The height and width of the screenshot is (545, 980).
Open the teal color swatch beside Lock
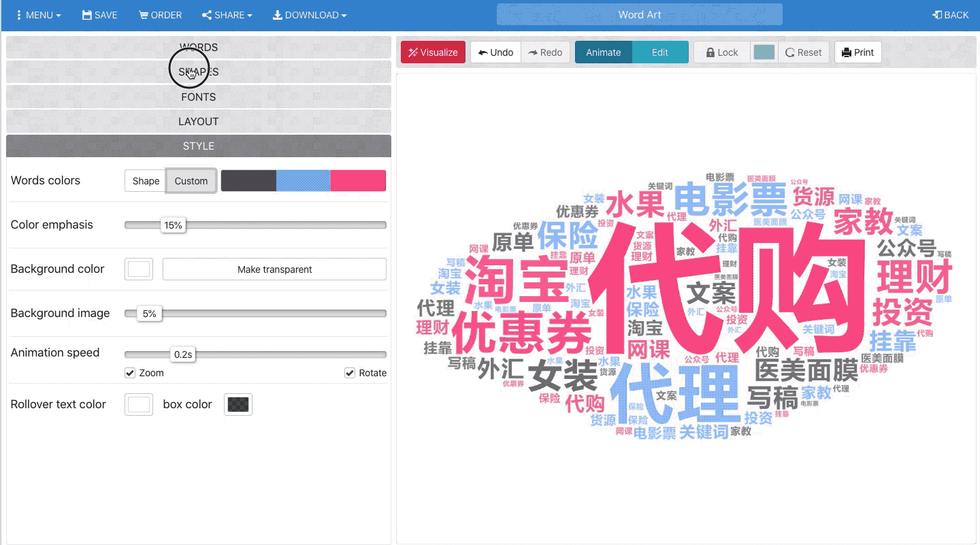click(764, 52)
